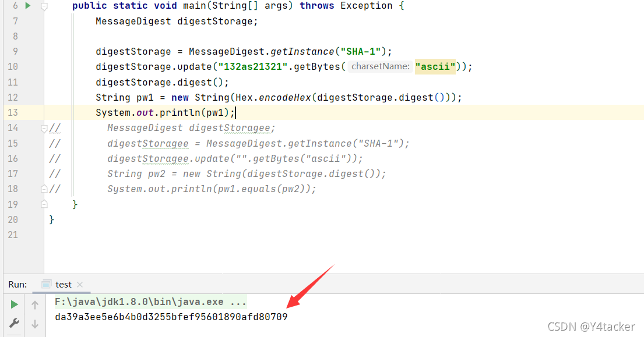Collapse the main method fold at line 6
The image size is (644, 337).
(x=44, y=6)
